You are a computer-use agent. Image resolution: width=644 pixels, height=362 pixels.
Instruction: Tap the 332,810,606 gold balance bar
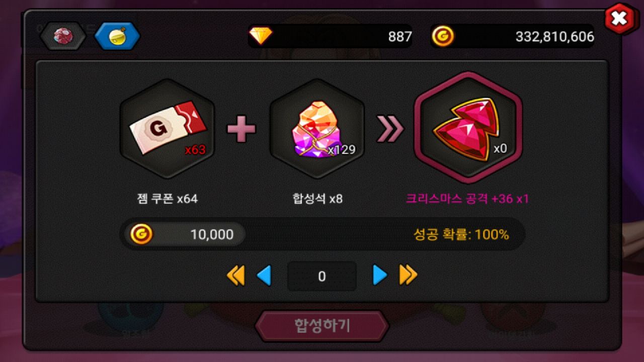(x=512, y=36)
